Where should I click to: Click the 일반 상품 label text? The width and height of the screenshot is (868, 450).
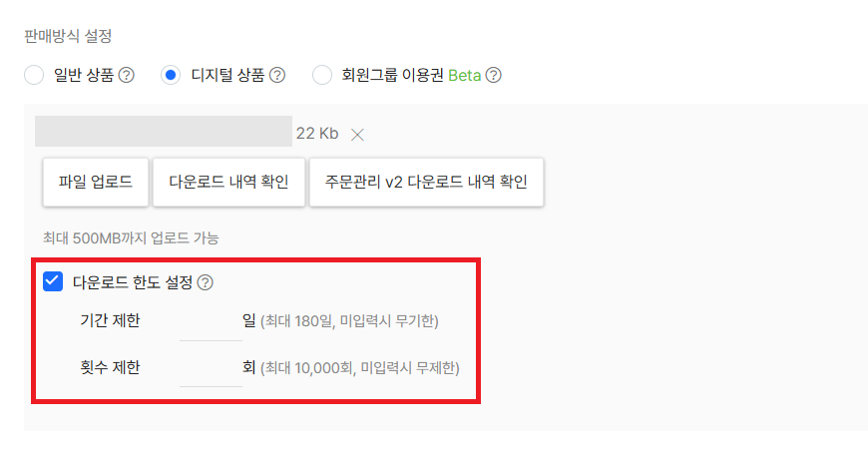pyautogui.click(x=84, y=75)
